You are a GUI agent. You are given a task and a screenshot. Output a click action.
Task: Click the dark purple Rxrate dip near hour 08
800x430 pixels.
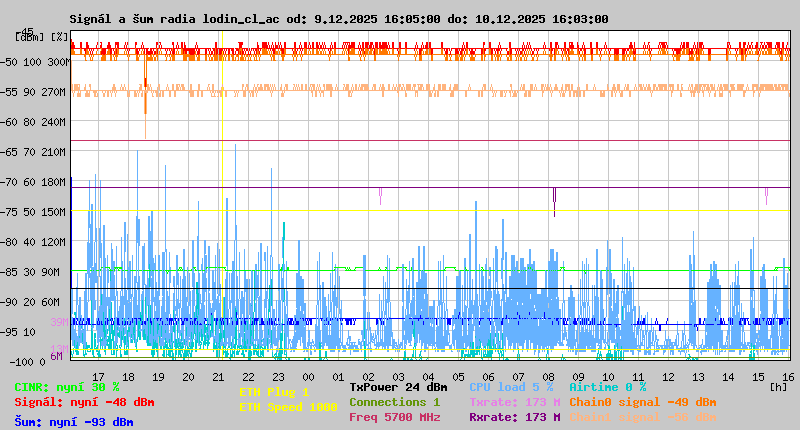point(555,202)
